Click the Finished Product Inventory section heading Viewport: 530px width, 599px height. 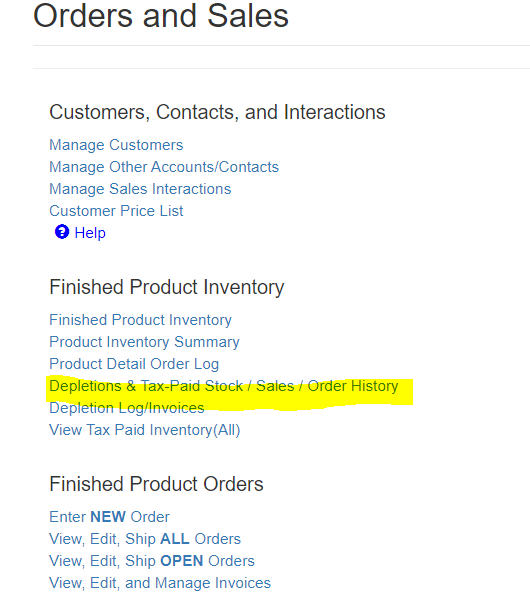tap(167, 287)
